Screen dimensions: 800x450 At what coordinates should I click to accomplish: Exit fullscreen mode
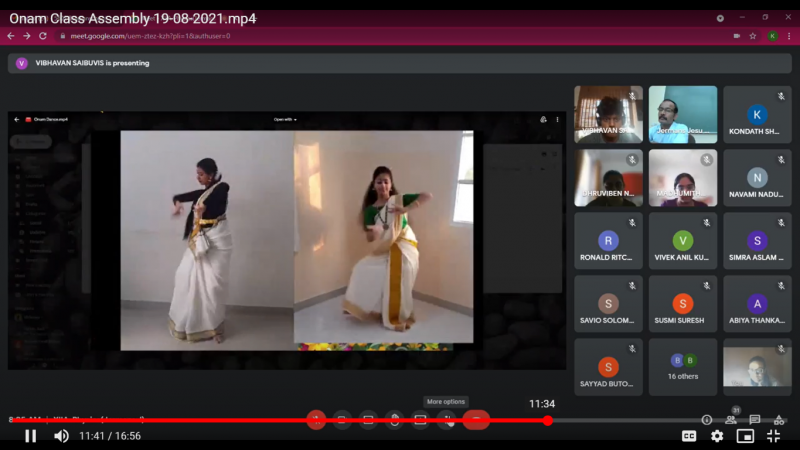(x=773, y=436)
